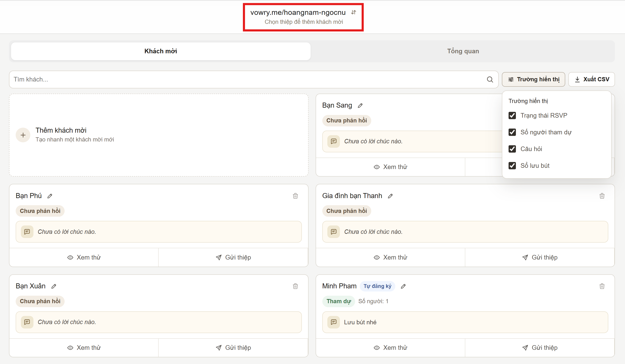This screenshot has width=625, height=364.
Task: Click message icon in Gia đình bạn Thanh's wishes box
Action: (334, 232)
